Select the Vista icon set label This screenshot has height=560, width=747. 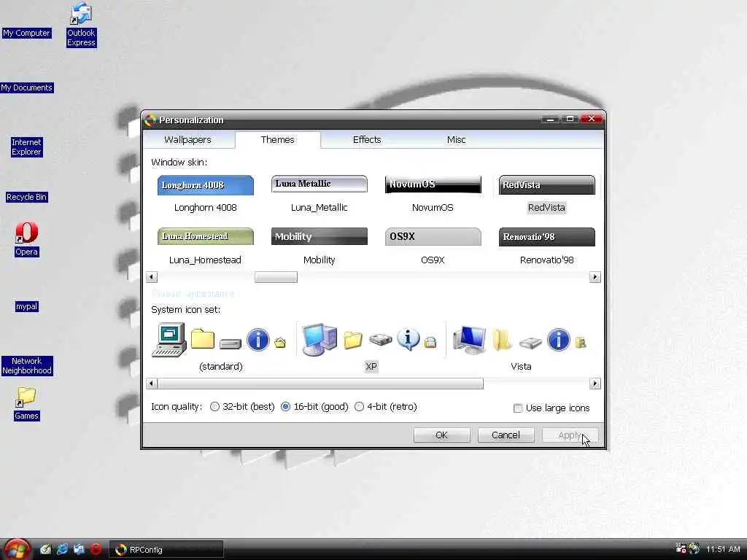coord(521,366)
